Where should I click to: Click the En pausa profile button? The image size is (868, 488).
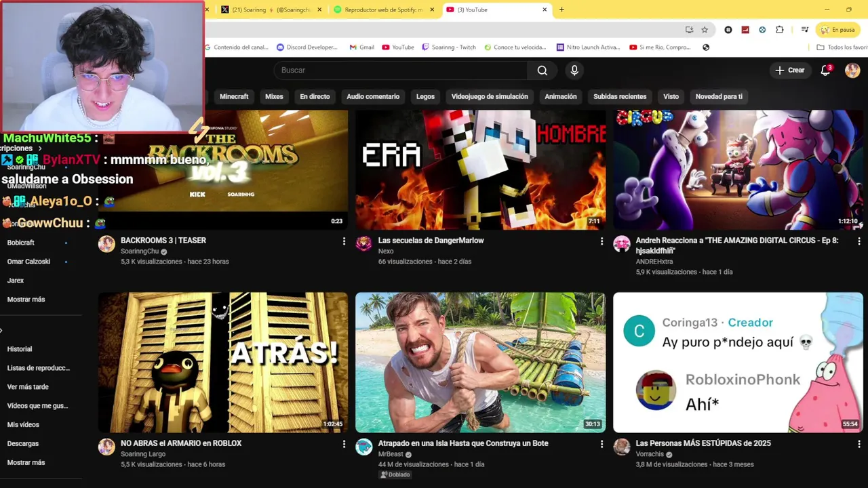click(x=837, y=30)
